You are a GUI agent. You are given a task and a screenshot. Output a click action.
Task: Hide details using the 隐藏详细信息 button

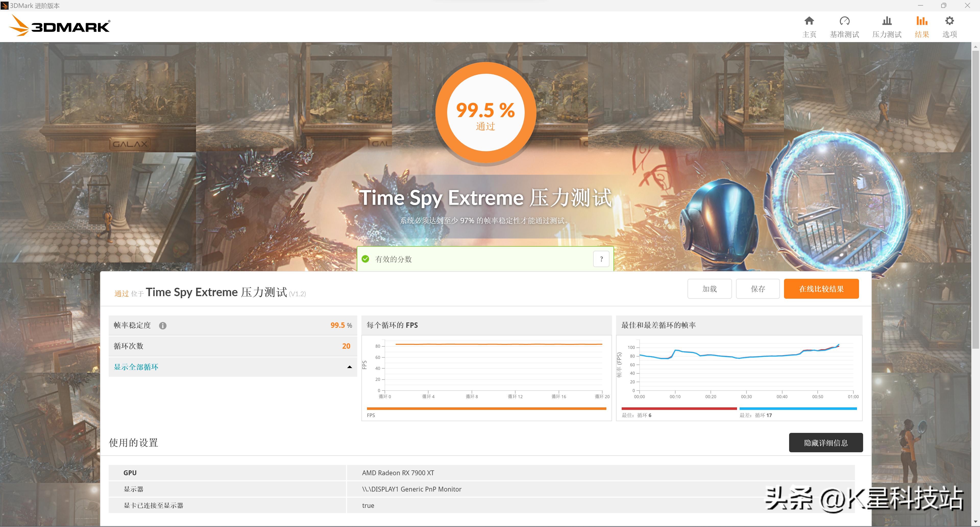point(826,442)
